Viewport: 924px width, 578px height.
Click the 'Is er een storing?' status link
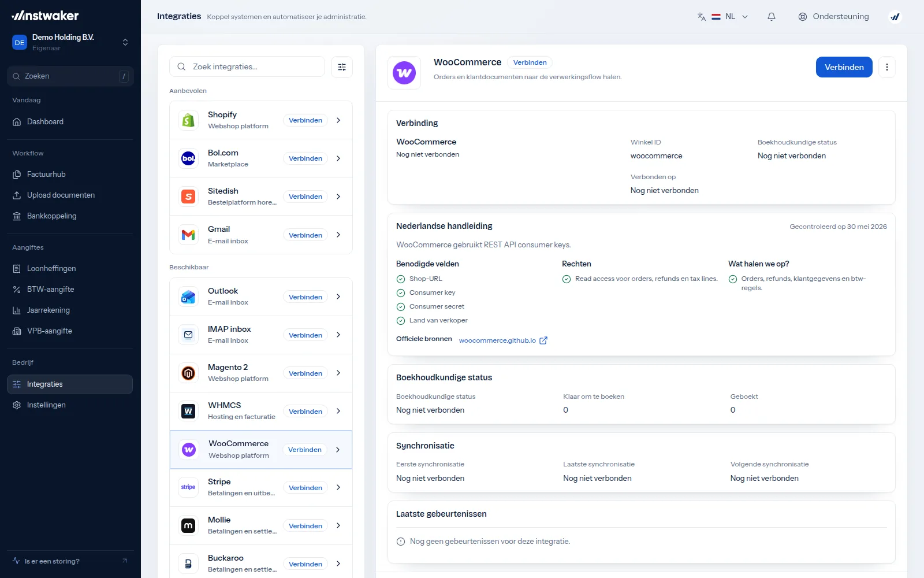[70, 561]
